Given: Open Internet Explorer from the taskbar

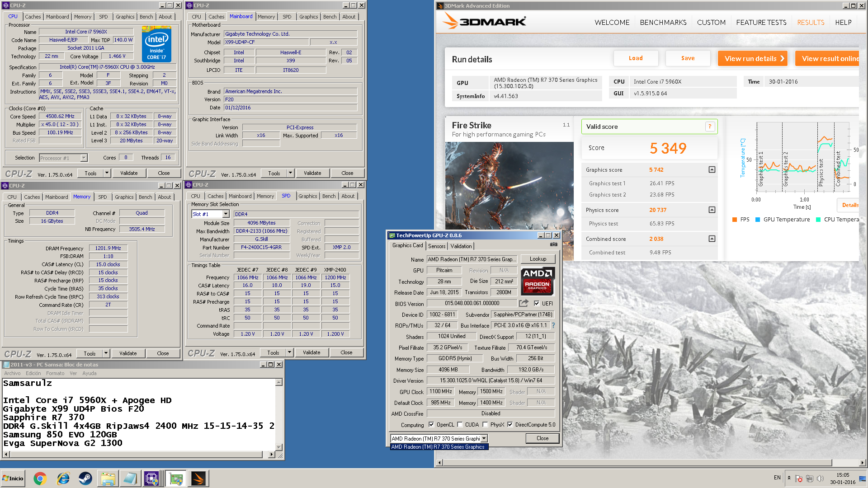Looking at the screenshot, I should [63, 479].
